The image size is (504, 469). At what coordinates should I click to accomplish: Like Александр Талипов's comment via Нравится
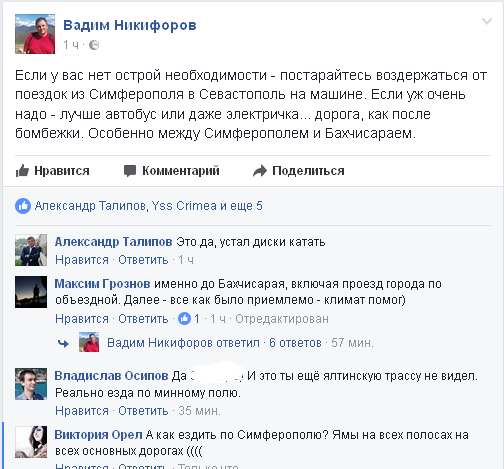click(x=82, y=260)
